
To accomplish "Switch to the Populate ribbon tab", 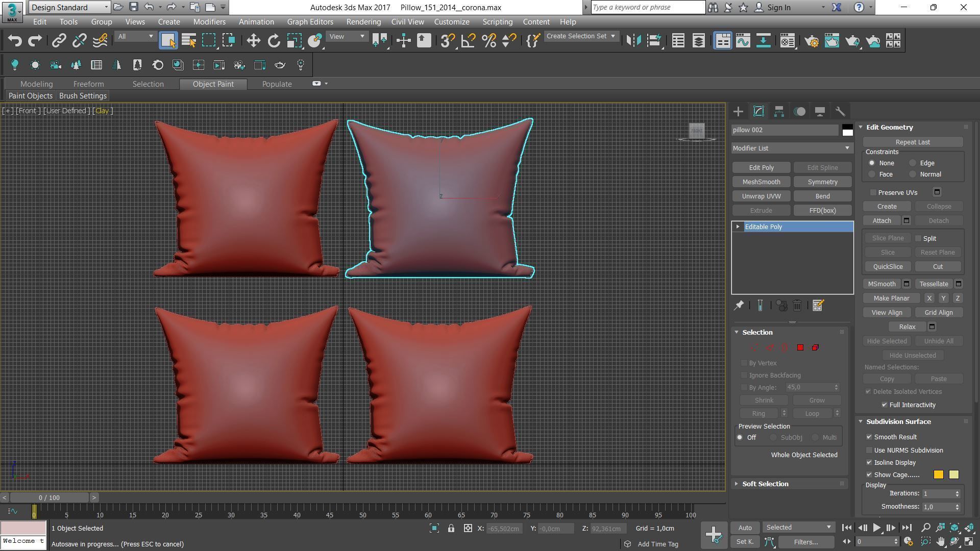I will point(277,84).
